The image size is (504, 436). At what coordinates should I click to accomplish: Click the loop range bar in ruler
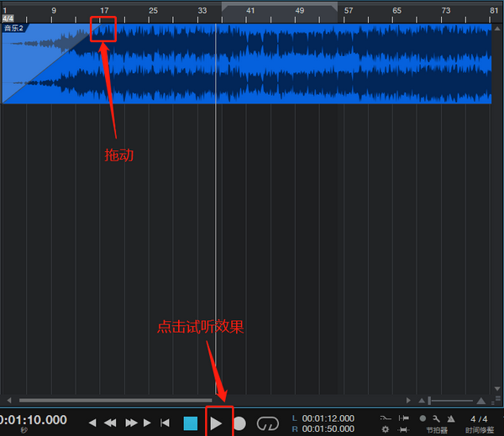pyautogui.click(x=280, y=4)
